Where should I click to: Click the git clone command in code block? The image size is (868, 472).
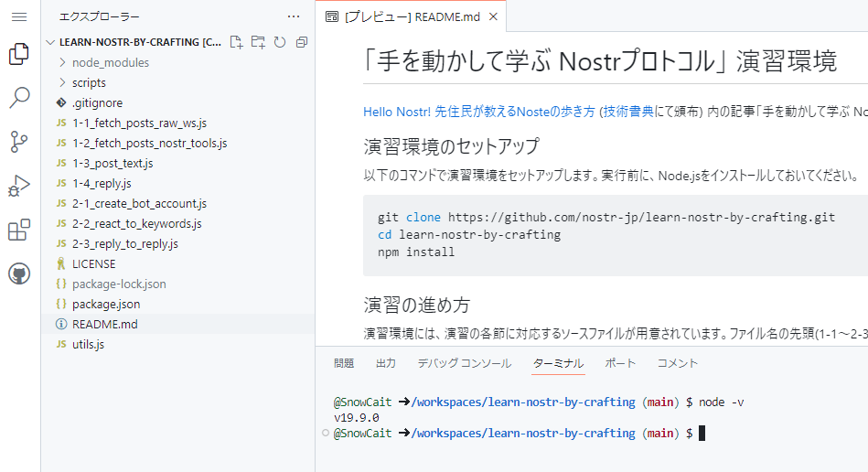coord(606,217)
